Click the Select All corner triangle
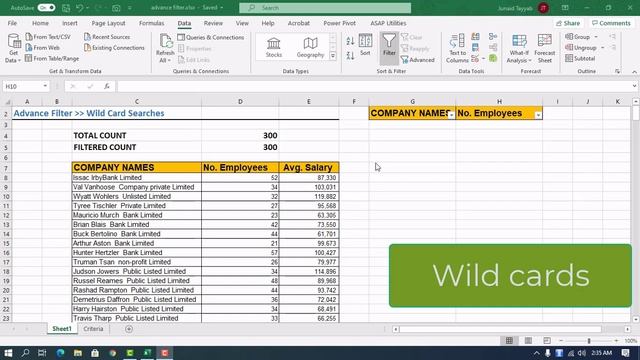The width and height of the screenshot is (640, 360). coord(7,102)
